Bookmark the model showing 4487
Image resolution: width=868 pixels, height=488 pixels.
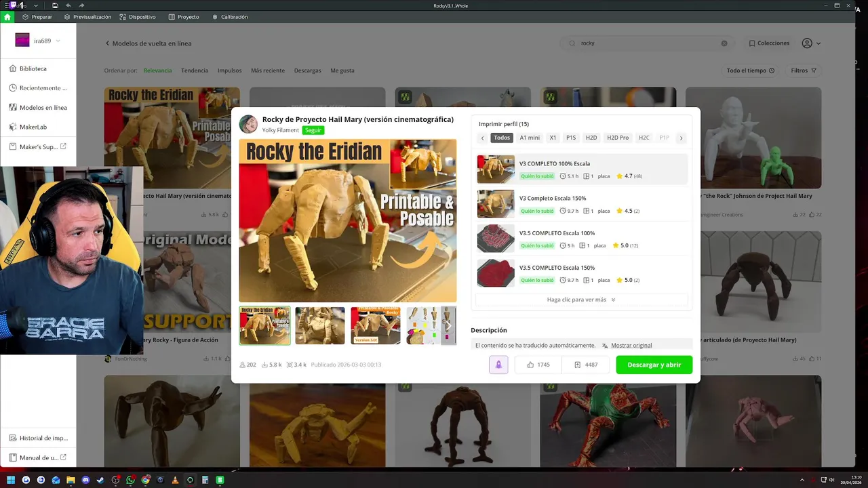[x=587, y=365]
